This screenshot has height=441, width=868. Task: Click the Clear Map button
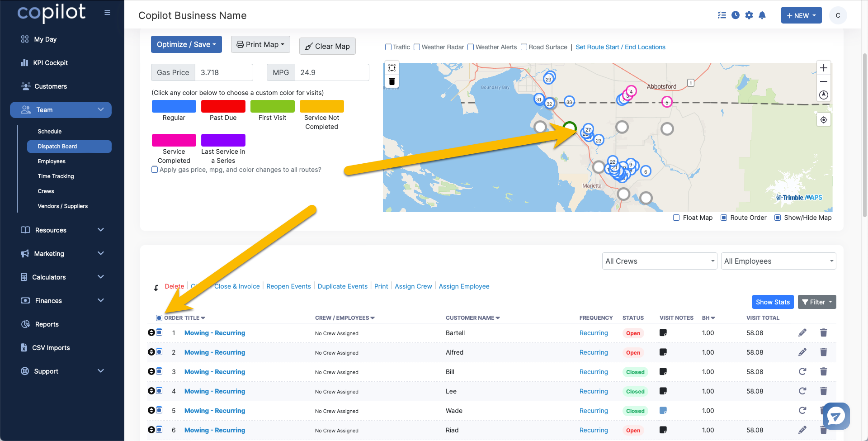click(327, 46)
